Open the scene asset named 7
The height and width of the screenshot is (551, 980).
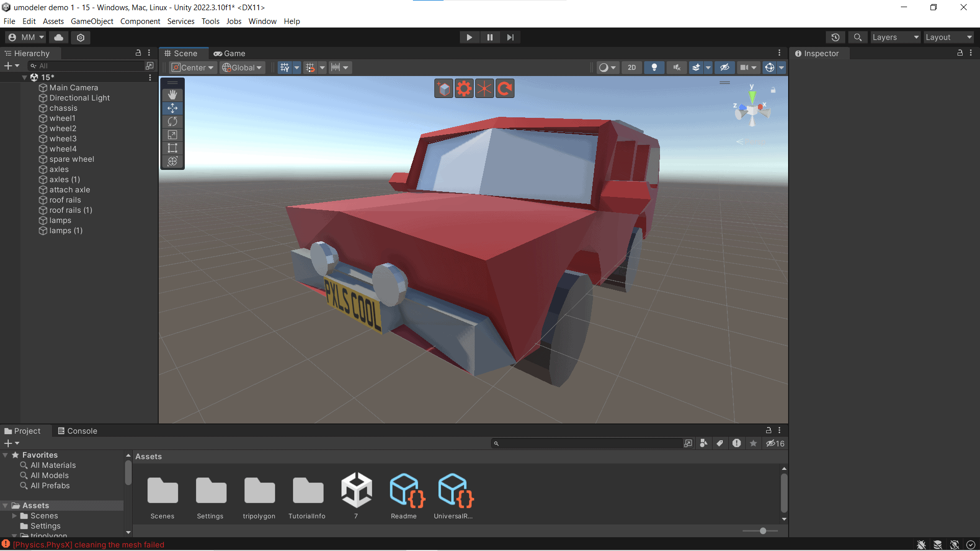pos(356,496)
